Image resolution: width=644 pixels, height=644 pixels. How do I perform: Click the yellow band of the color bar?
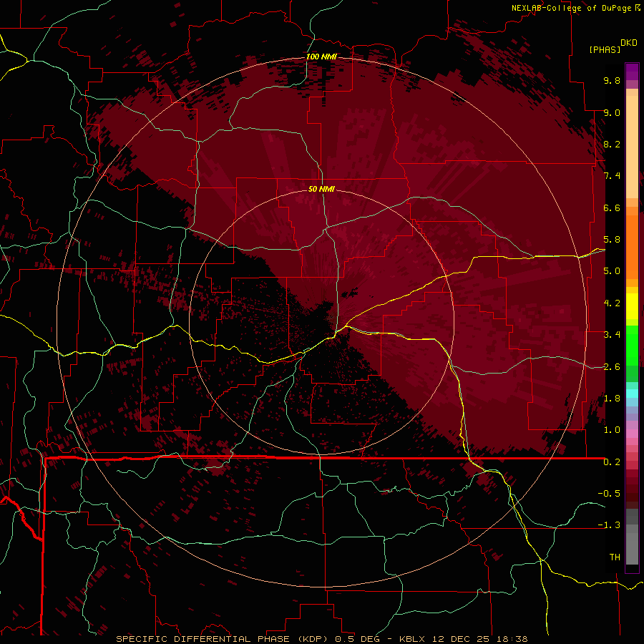point(632,306)
